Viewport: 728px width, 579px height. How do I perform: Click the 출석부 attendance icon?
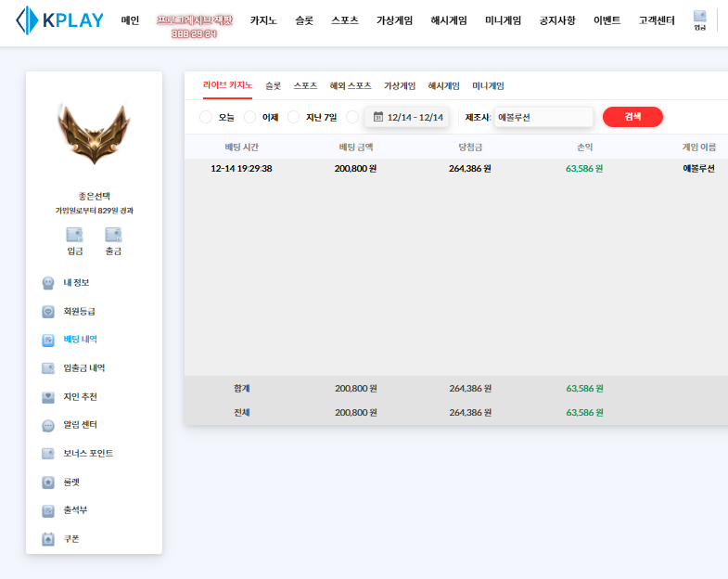pos(48,510)
